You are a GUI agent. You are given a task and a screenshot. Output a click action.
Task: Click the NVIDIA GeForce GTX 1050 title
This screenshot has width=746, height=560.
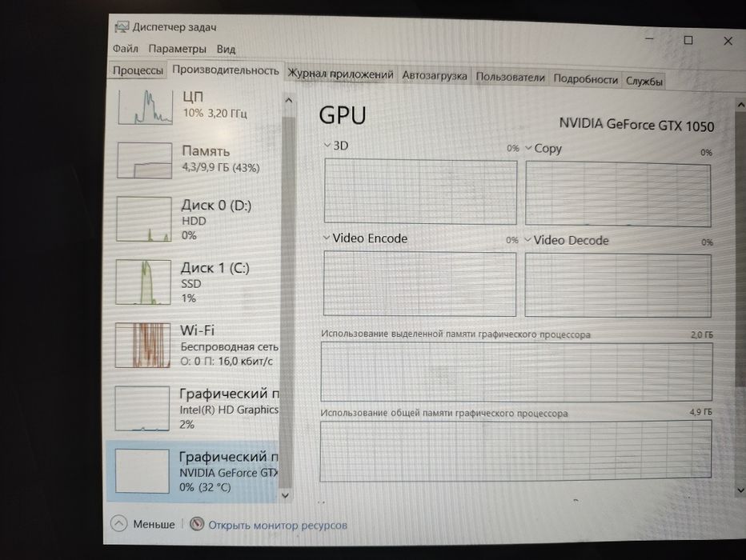point(636,125)
